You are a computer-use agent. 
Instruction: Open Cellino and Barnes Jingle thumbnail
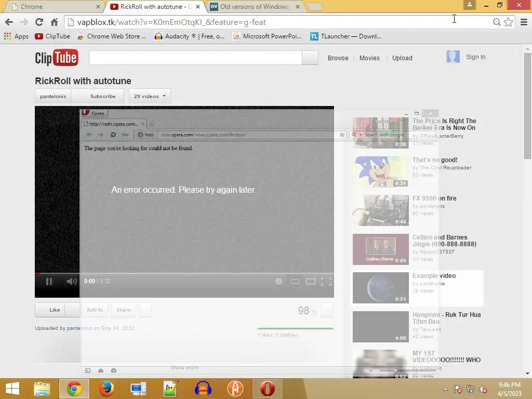pyautogui.click(x=381, y=249)
